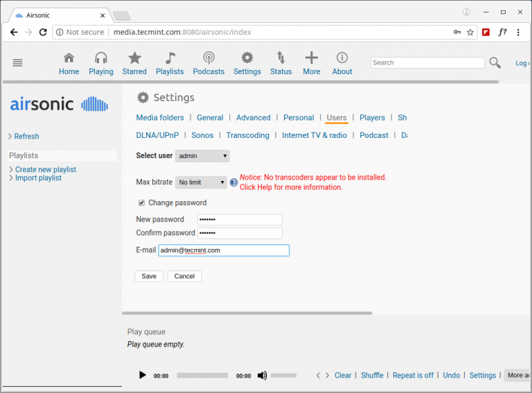This screenshot has height=393, width=532.
Task: Click the E-mail input field
Action: pos(224,250)
